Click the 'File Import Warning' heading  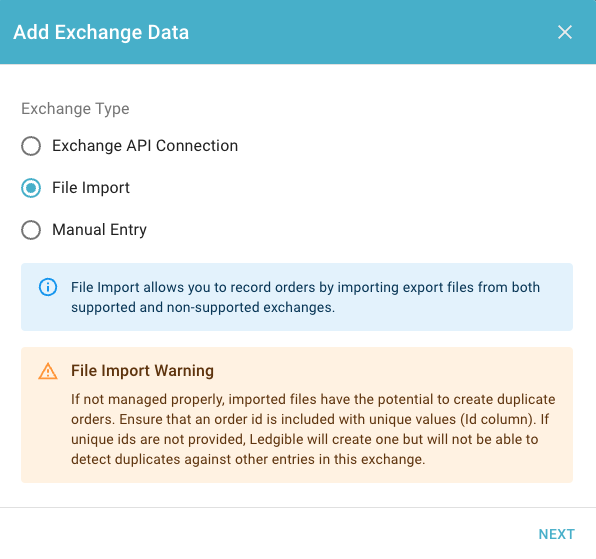(x=142, y=371)
